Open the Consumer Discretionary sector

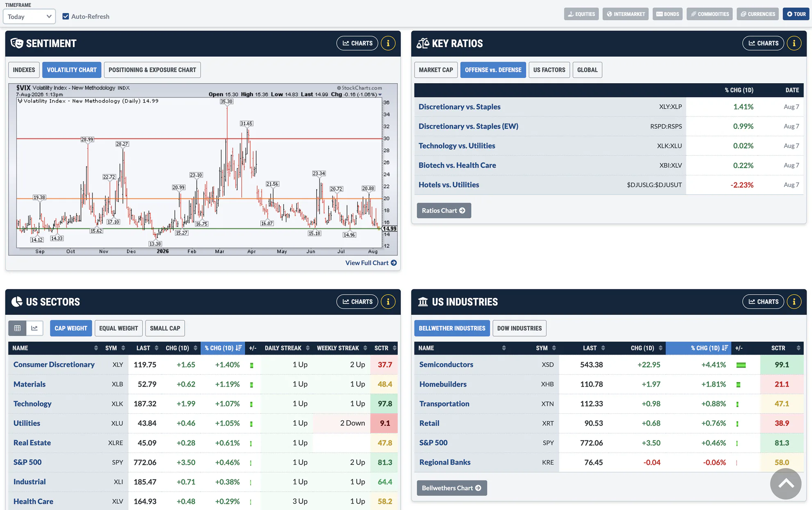point(54,364)
